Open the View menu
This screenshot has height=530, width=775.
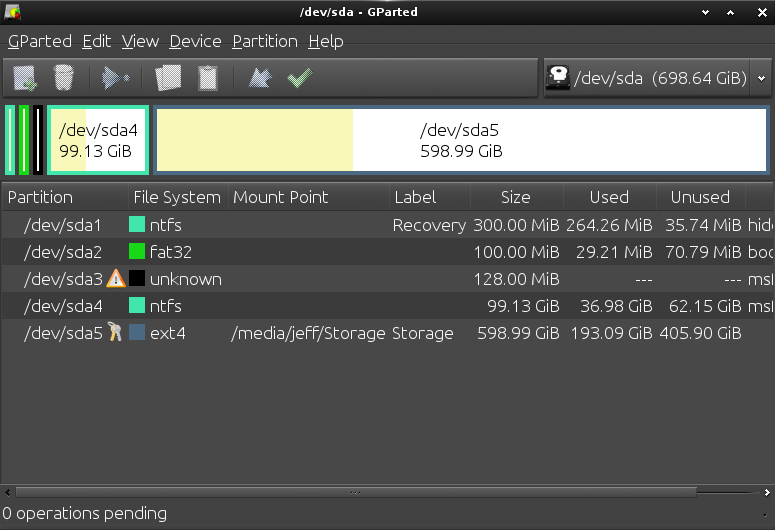coord(140,42)
